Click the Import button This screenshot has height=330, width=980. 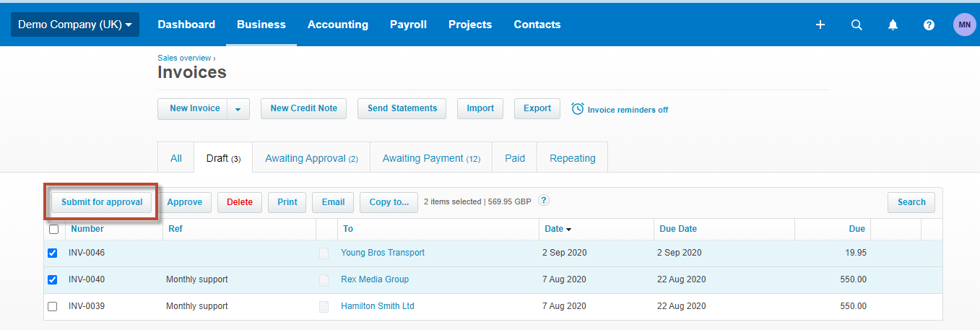click(480, 108)
